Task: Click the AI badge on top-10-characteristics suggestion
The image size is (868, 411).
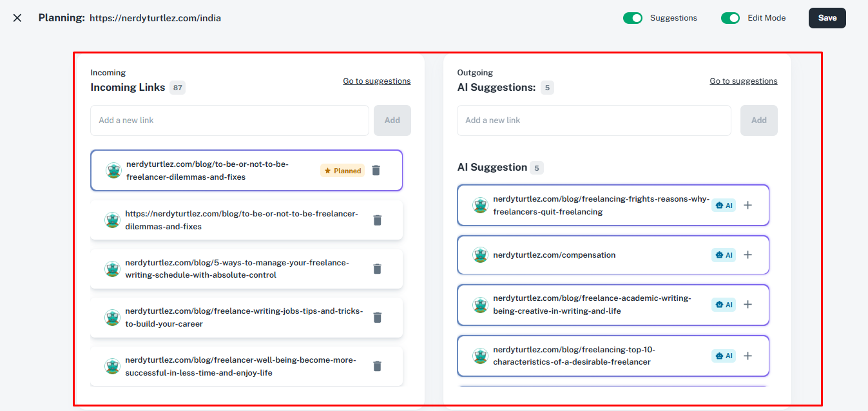Action: [724, 356]
